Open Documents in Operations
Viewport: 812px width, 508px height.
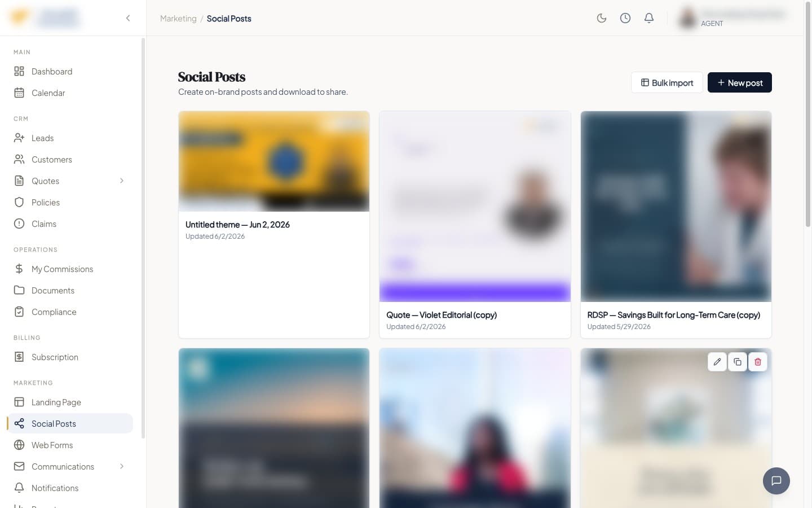70,290
